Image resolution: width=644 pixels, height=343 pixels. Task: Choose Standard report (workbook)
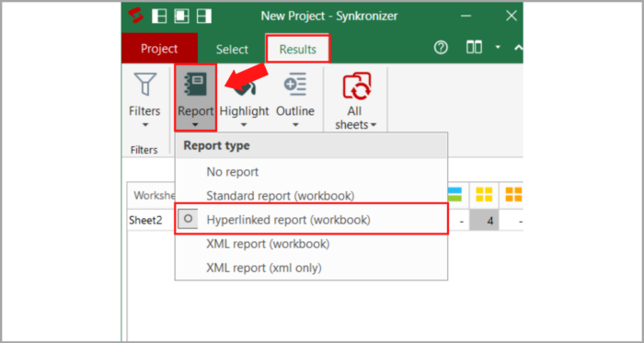[311, 196]
